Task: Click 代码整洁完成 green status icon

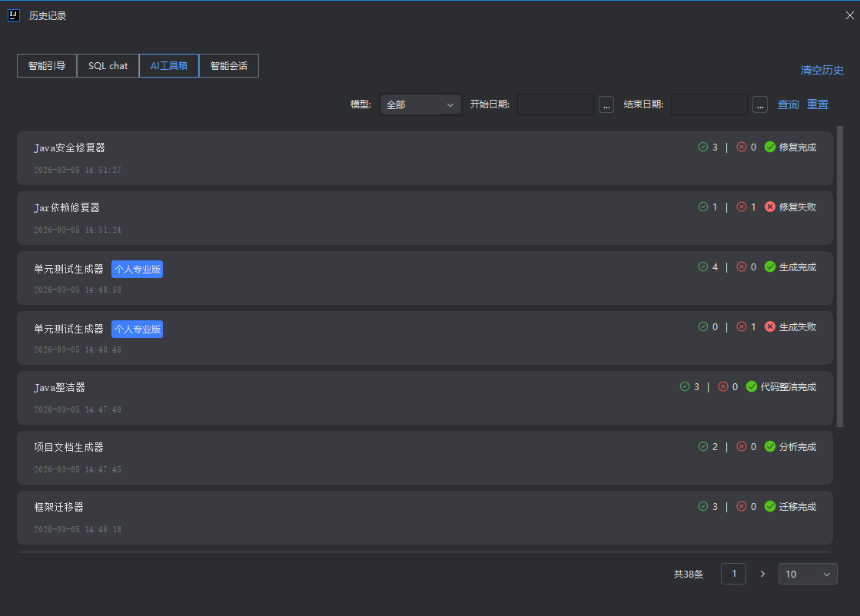Action: point(751,386)
